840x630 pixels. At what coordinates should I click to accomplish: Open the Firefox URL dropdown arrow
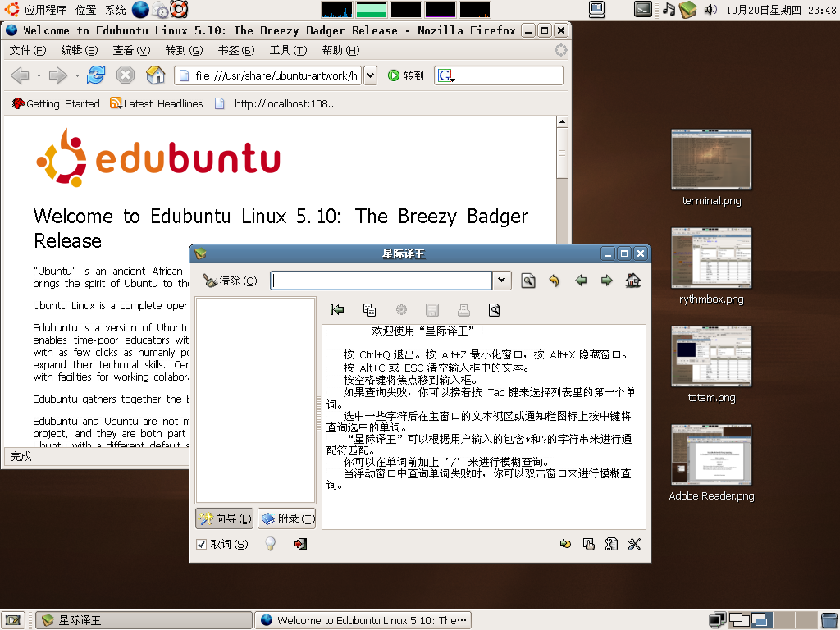(x=370, y=75)
